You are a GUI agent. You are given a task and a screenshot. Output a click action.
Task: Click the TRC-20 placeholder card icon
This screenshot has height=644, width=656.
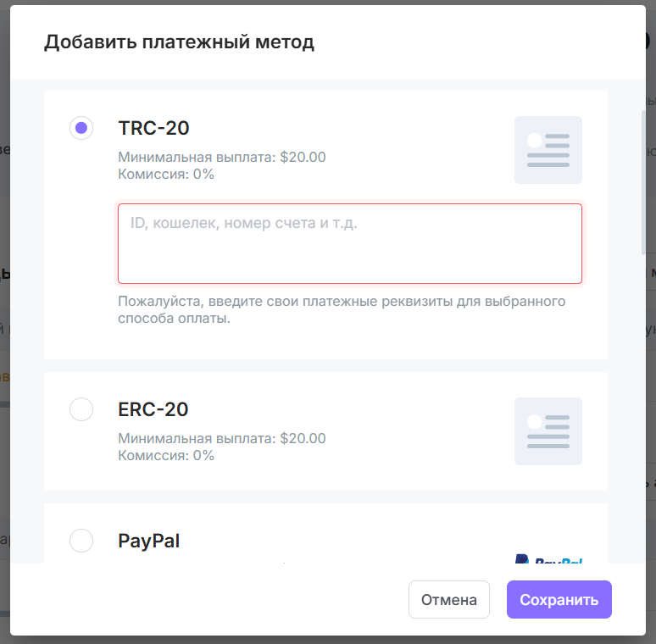point(548,150)
